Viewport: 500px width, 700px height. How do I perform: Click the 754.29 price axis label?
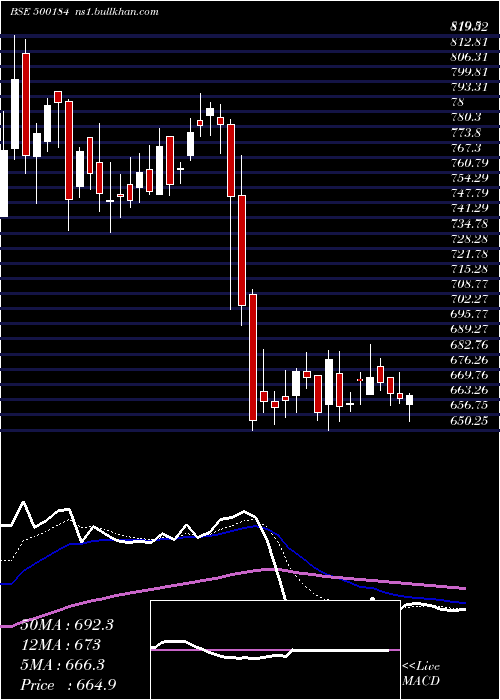pos(470,178)
